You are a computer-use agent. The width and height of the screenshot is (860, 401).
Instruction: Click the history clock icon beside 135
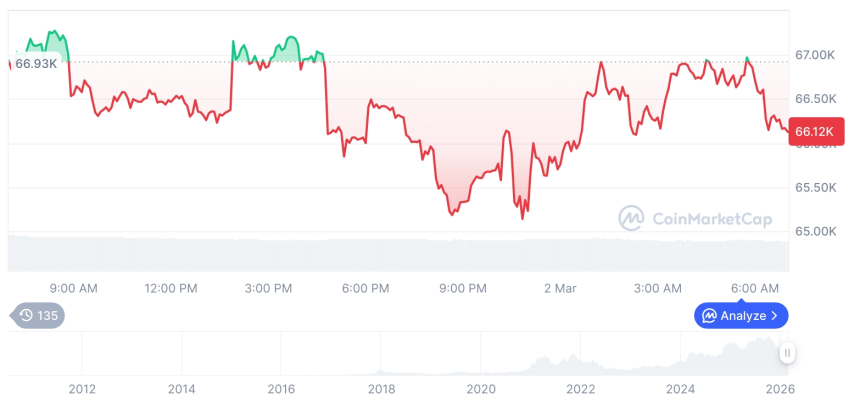click(26, 316)
